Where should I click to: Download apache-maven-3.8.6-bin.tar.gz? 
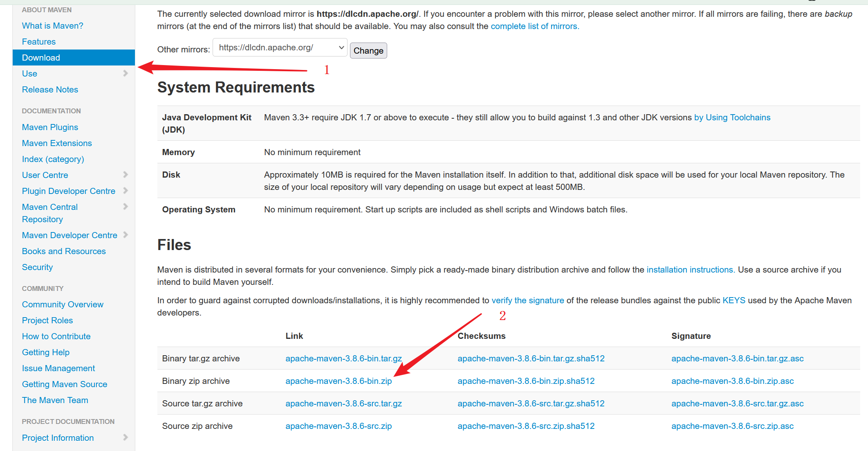(x=343, y=359)
